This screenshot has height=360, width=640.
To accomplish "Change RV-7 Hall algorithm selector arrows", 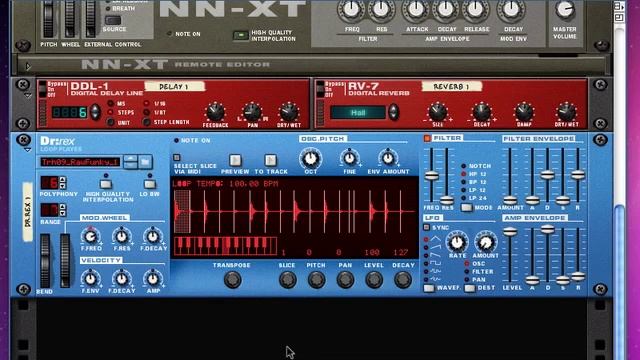I will click(393, 112).
